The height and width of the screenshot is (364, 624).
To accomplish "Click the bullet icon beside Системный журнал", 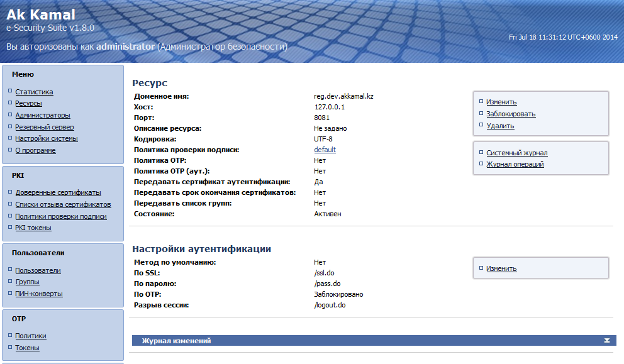I will pyautogui.click(x=481, y=152).
